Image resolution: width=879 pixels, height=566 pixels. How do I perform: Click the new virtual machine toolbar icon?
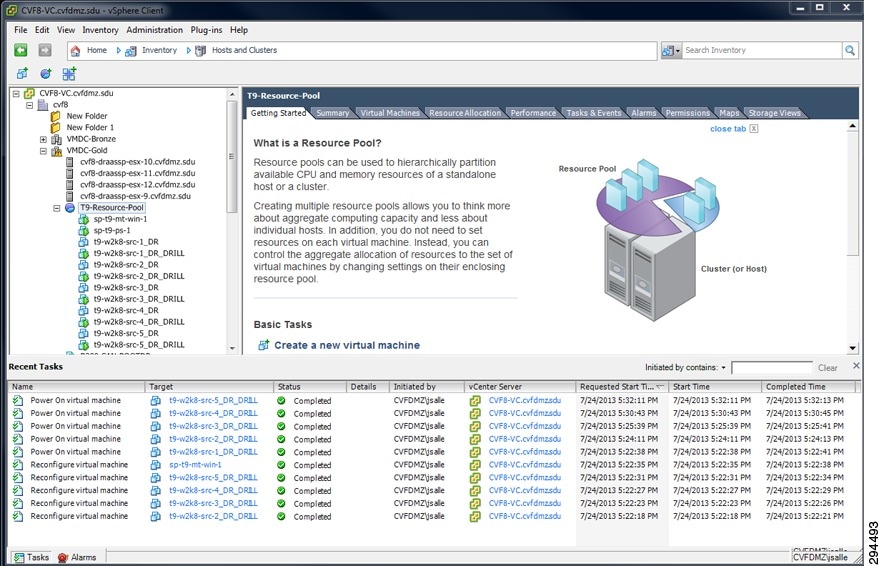click(22, 73)
